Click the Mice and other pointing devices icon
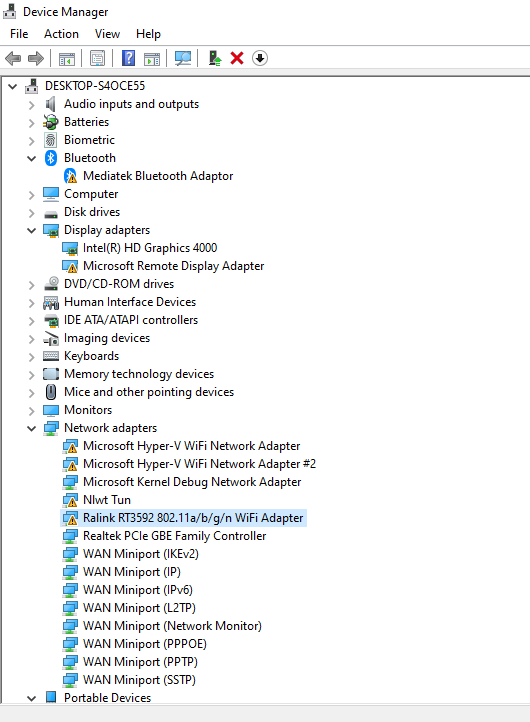The image size is (530, 722). click(x=51, y=392)
